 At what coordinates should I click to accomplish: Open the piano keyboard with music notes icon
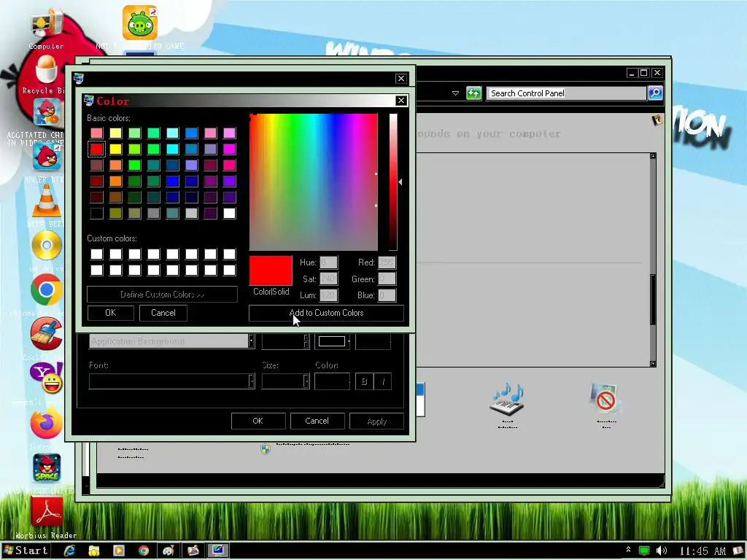(508, 398)
